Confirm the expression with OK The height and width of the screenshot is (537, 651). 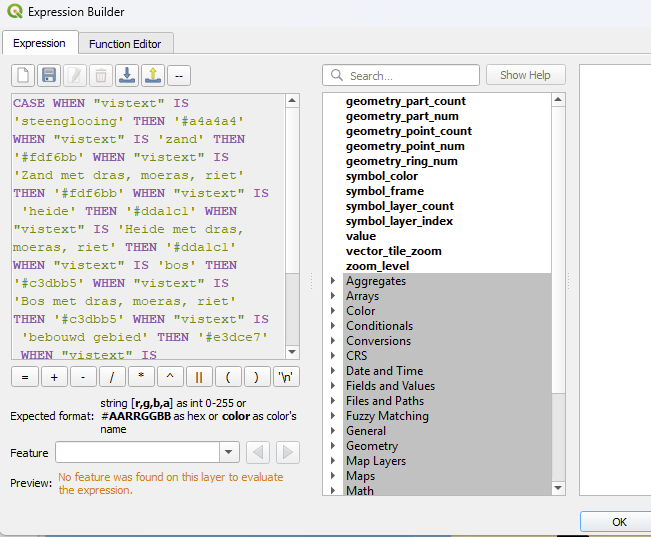619,522
